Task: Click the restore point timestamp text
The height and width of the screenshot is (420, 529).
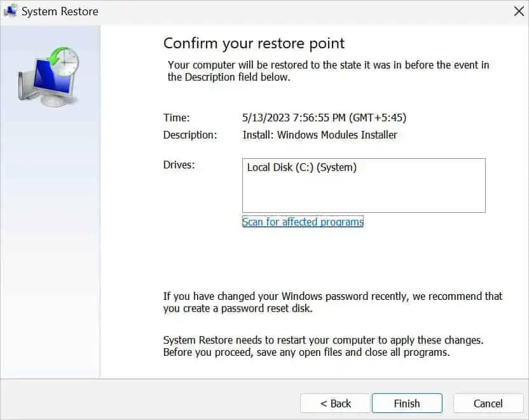Action: [x=324, y=118]
